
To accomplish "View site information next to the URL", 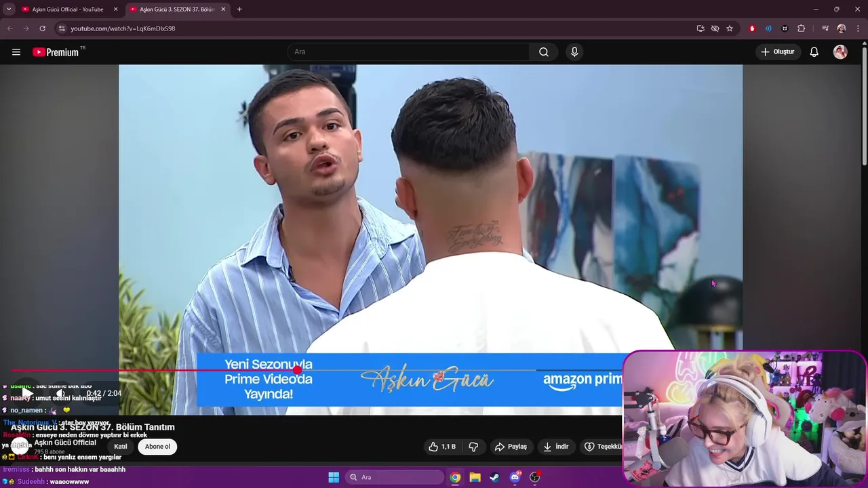I will (x=62, y=28).
